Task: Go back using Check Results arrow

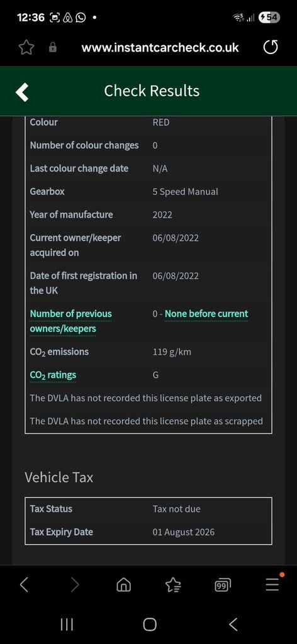Action: coord(22,91)
